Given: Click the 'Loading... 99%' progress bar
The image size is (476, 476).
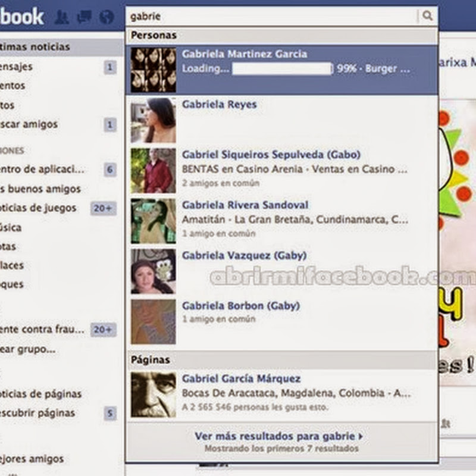Looking at the screenshot, I should (x=282, y=69).
